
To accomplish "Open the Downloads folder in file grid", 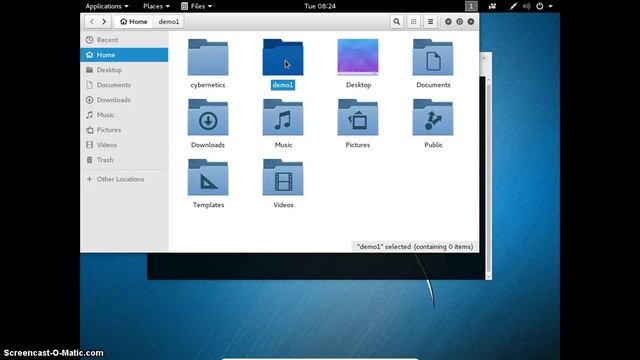I will click(208, 117).
